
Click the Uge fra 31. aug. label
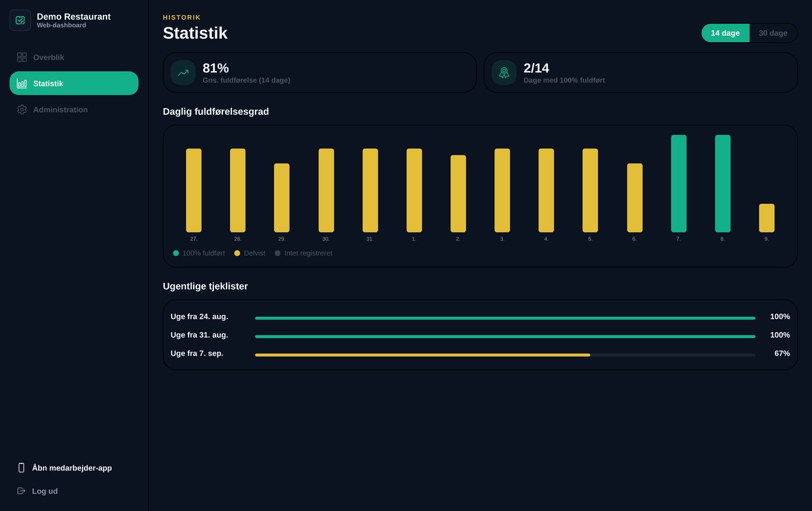[199, 335]
